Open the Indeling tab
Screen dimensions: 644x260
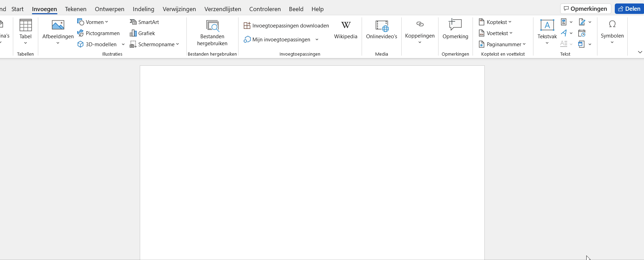143,9
